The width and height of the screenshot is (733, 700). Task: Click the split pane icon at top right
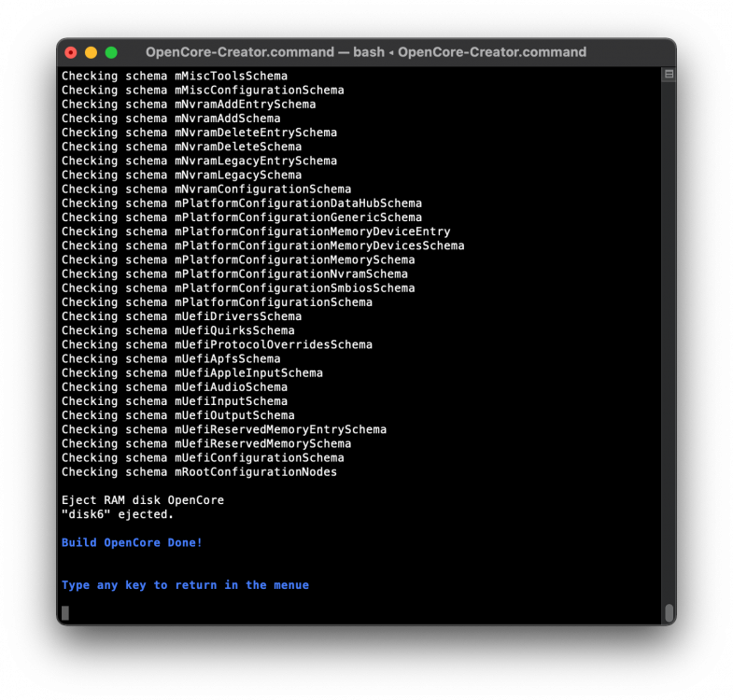tap(669, 75)
